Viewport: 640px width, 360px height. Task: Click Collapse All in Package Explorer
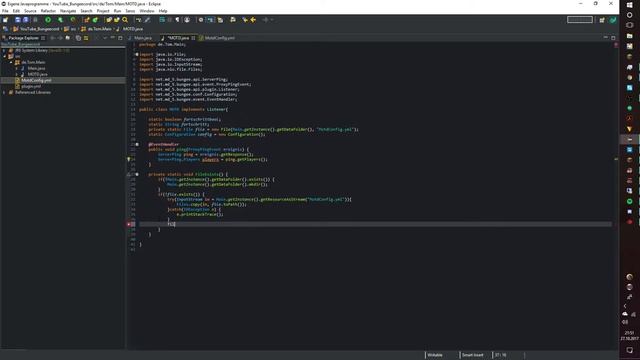tap(78, 38)
